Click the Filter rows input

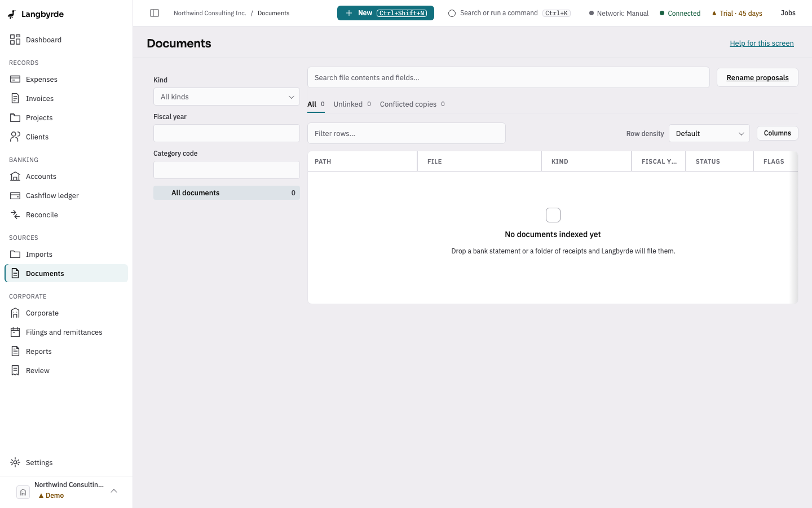[407, 133]
